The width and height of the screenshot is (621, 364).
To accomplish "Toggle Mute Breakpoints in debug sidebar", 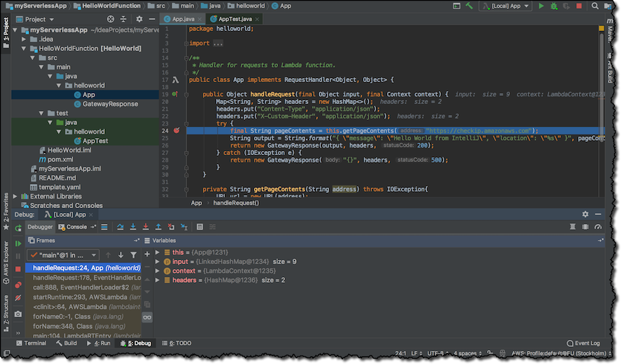I will (x=18, y=299).
